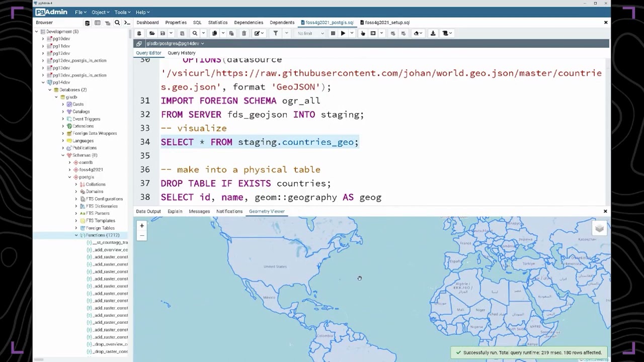Switch to the Dependents tab
644x362 pixels.
[x=282, y=23]
